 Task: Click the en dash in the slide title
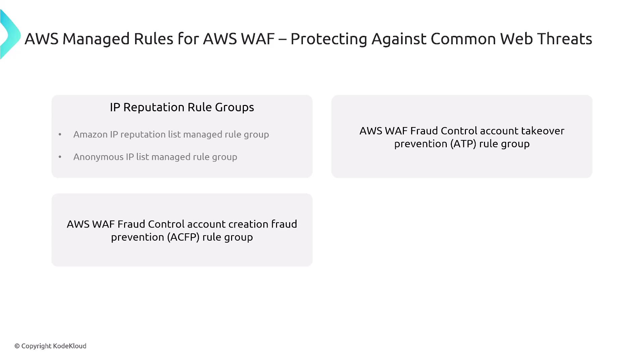[x=282, y=40]
